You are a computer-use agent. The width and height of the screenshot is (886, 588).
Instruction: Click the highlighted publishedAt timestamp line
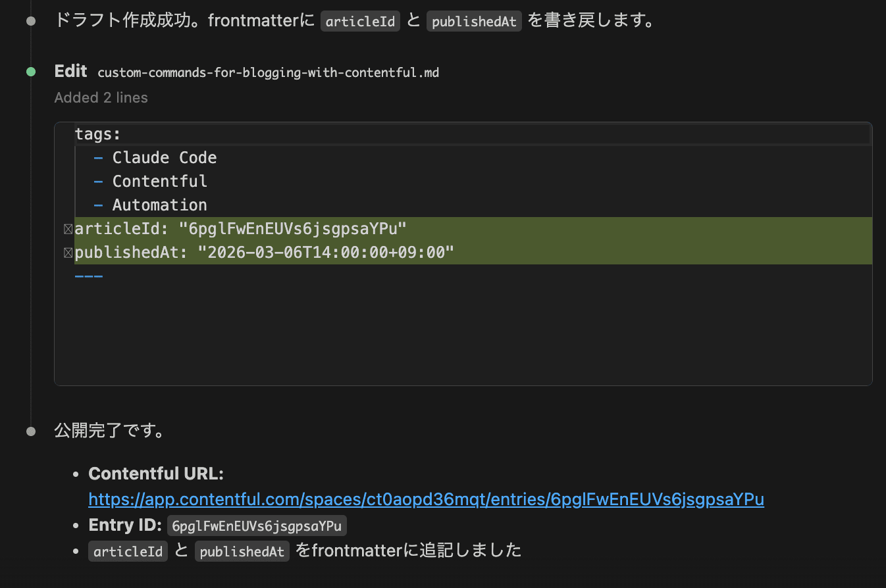pyautogui.click(x=265, y=253)
